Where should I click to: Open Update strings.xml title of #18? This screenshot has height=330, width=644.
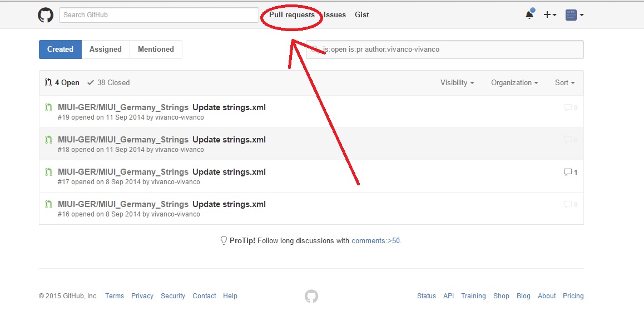[x=229, y=140]
